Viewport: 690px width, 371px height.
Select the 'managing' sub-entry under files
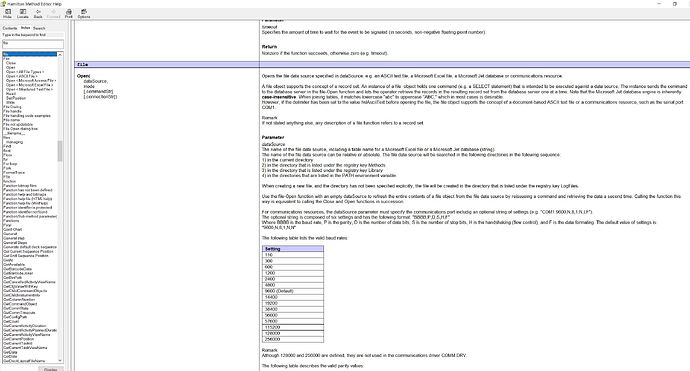(x=15, y=142)
